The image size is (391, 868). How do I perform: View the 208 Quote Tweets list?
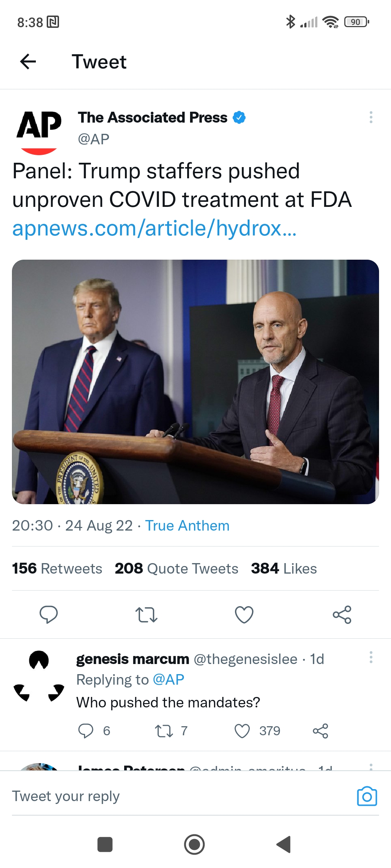(x=176, y=569)
